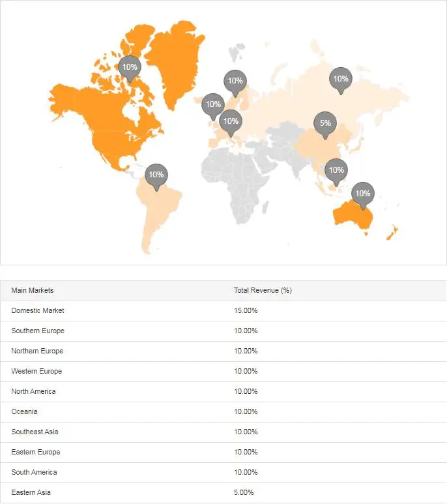The width and height of the screenshot is (447, 504).
Task: Click the Total Revenue (%) column header
Action: coord(263,290)
